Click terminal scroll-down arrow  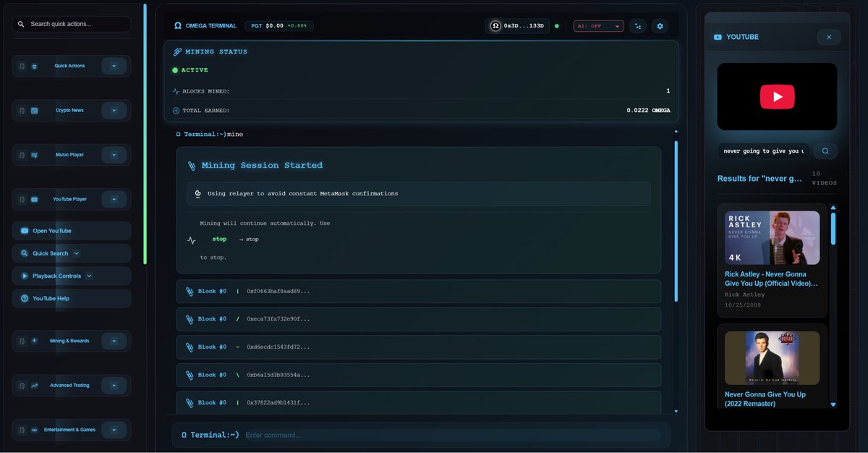676,411
